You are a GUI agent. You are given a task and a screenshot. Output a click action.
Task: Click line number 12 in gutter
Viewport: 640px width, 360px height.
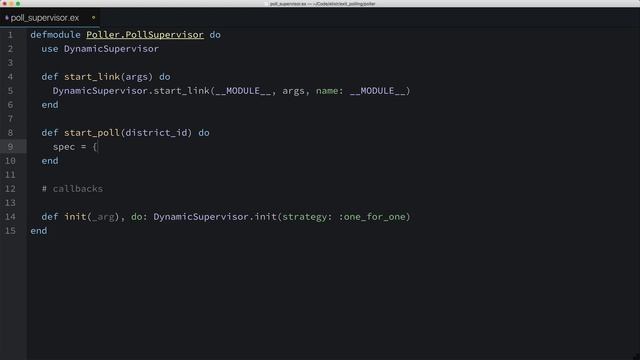click(x=10, y=189)
